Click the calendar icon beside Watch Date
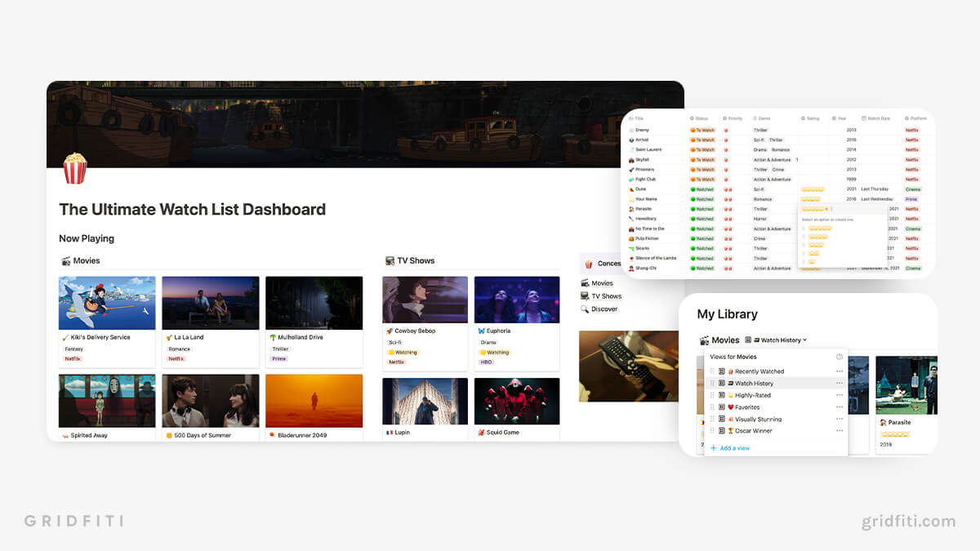980x551 pixels. [863, 118]
